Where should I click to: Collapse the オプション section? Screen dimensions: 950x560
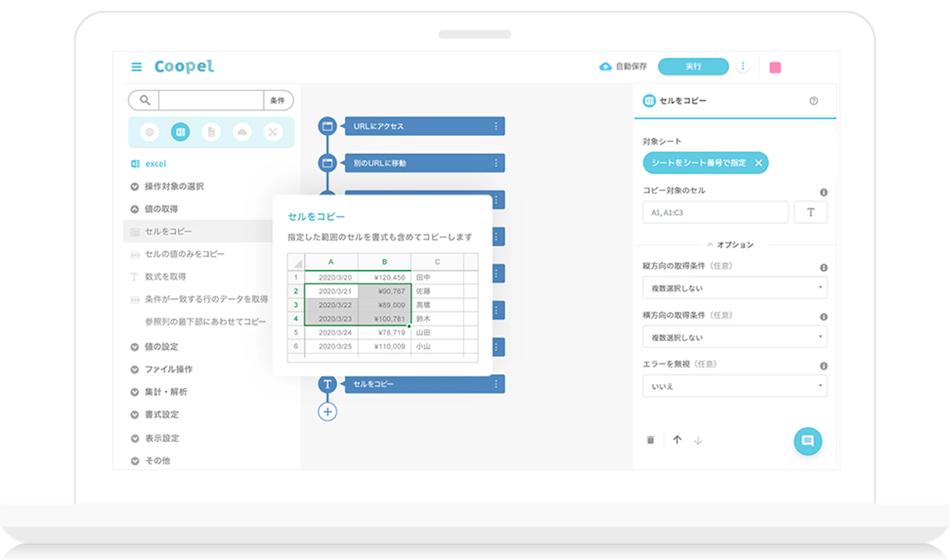730,245
